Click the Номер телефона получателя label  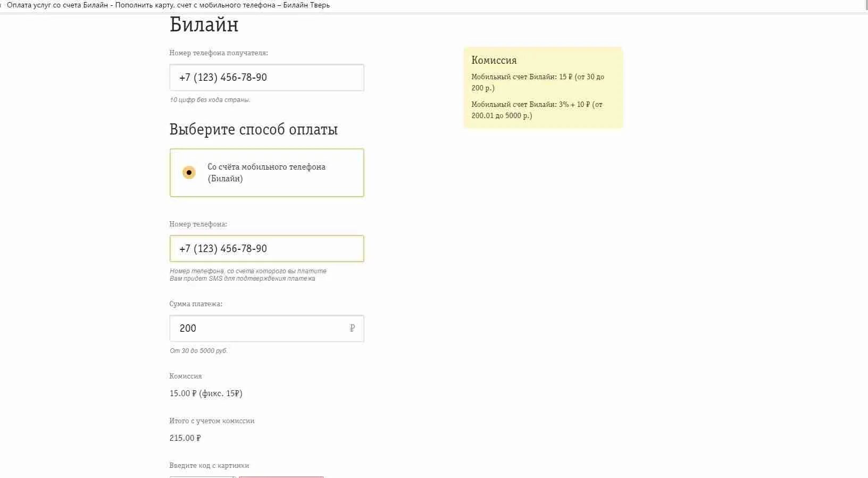(x=219, y=53)
